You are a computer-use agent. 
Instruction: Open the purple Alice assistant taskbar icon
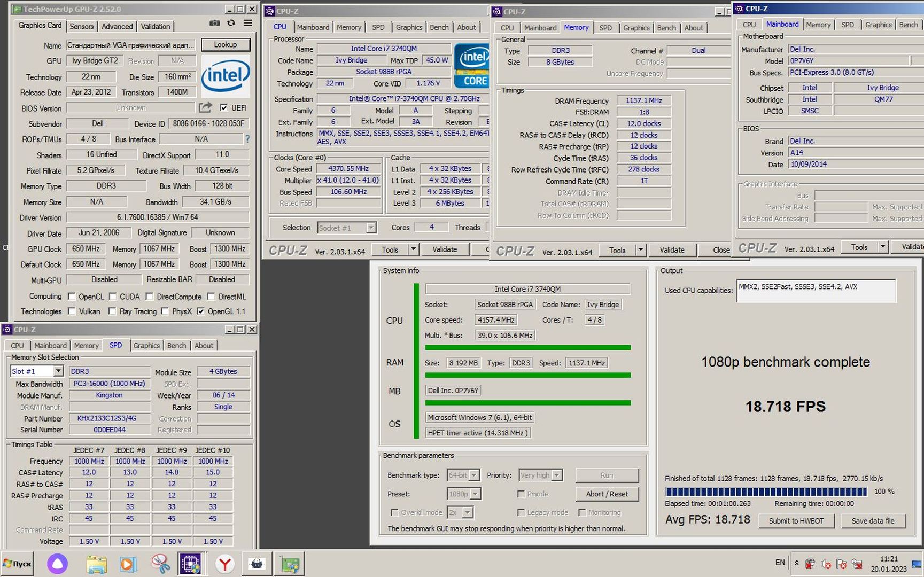point(57,564)
